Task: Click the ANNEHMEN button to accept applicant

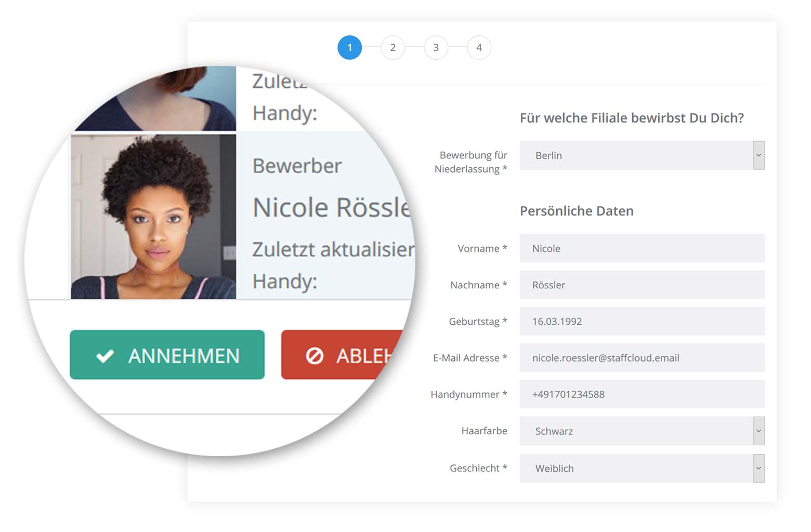Action: click(x=167, y=355)
